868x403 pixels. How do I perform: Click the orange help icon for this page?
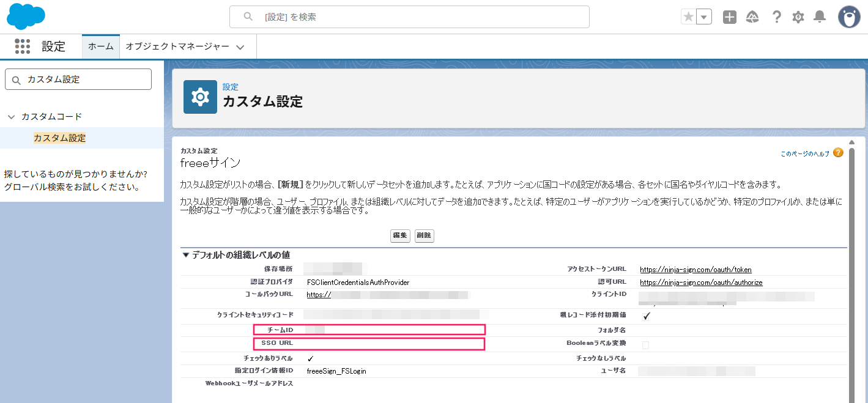(x=838, y=153)
